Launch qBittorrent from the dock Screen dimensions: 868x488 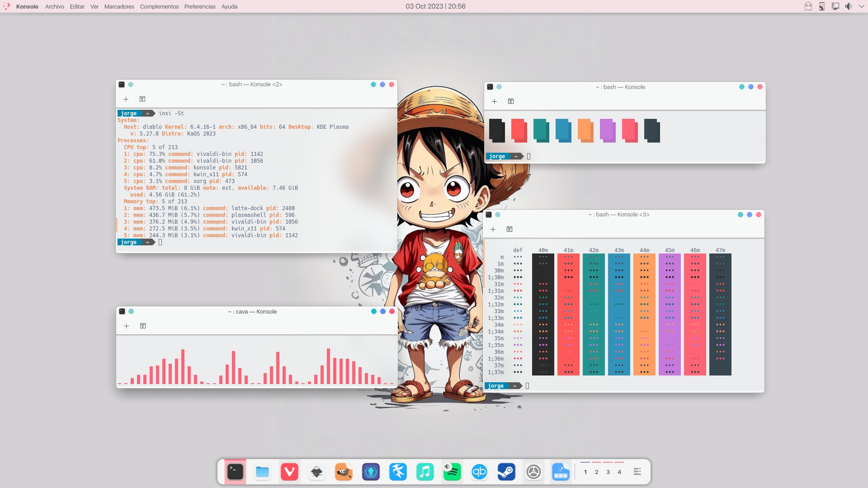tap(479, 472)
